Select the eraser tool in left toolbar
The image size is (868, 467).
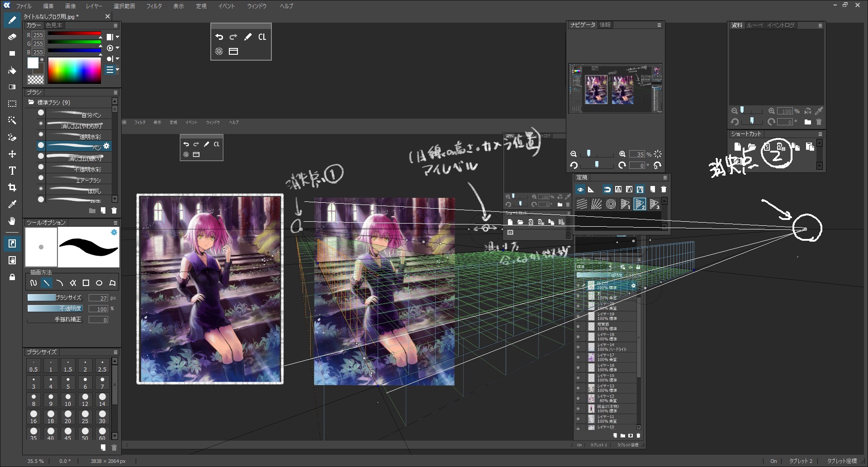(12, 37)
